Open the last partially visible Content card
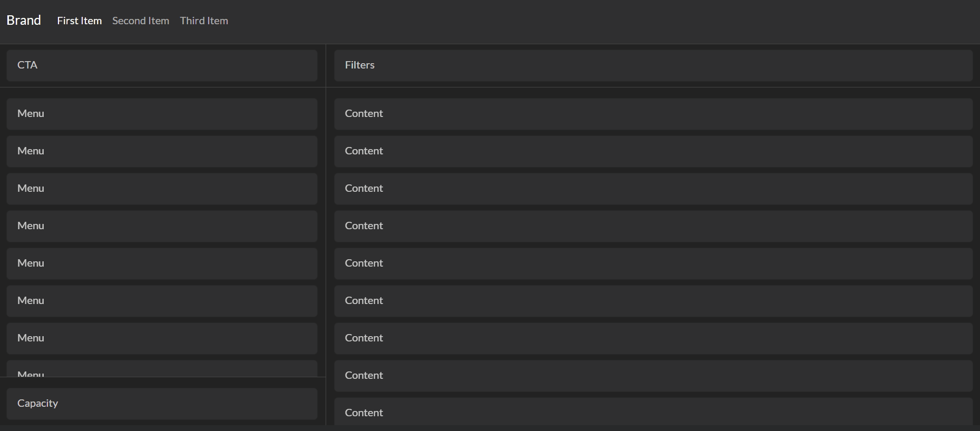Image resolution: width=980 pixels, height=431 pixels. click(653, 411)
